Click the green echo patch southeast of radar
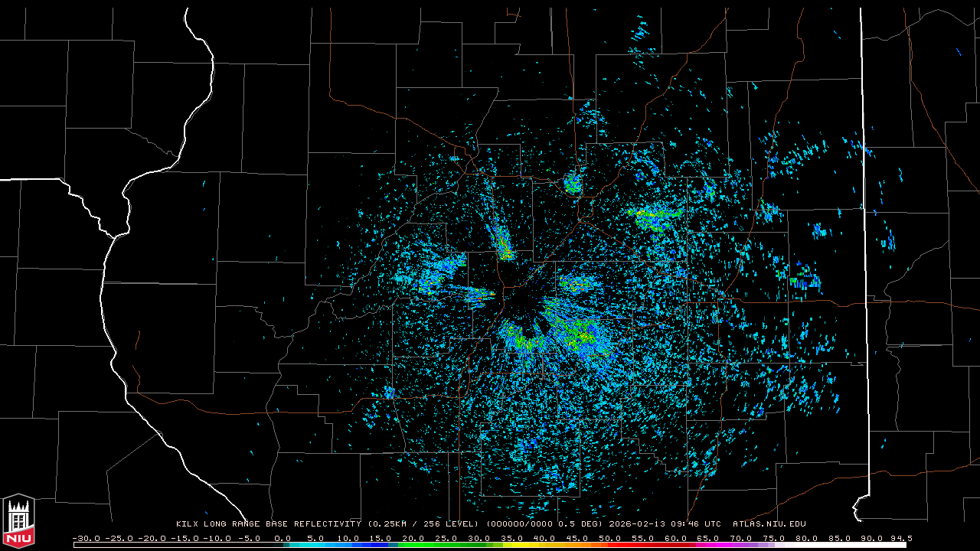The image size is (980, 551). pos(574,333)
